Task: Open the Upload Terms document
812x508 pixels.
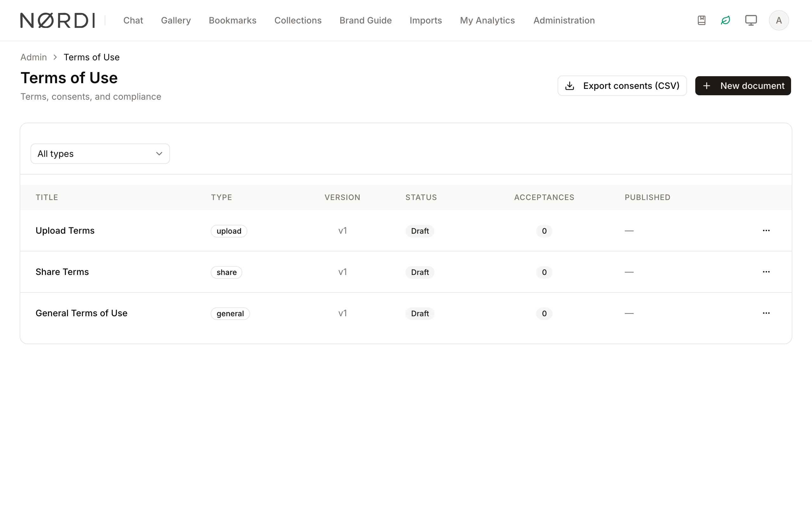Action: (x=65, y=231)
